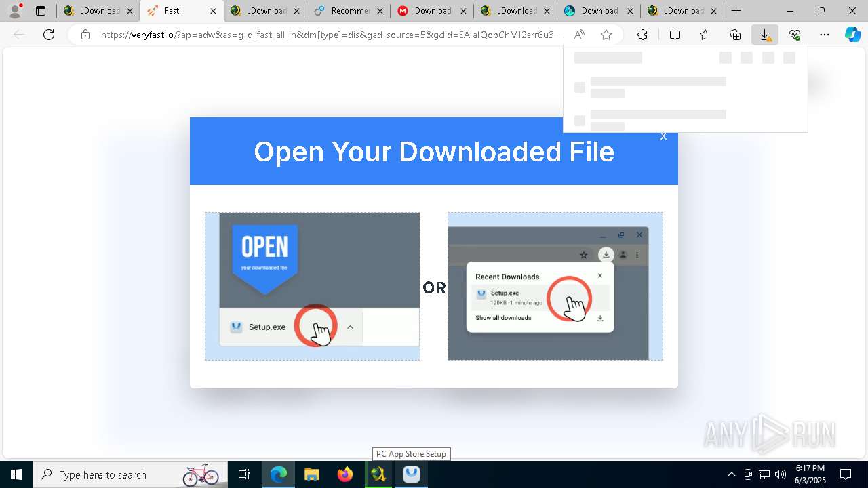Open the Copilot sidebar
868x488 pixels.
[852, 35]
